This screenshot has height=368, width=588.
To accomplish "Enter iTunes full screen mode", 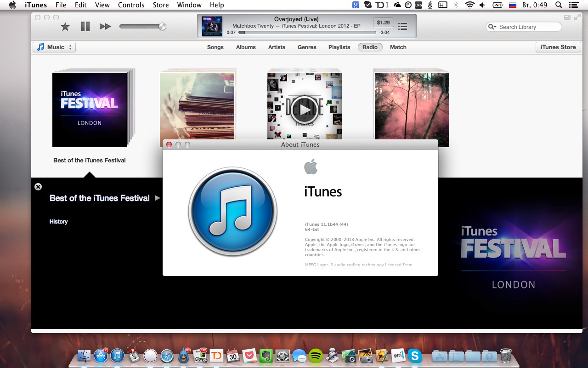I will click(x=577, y=17).
